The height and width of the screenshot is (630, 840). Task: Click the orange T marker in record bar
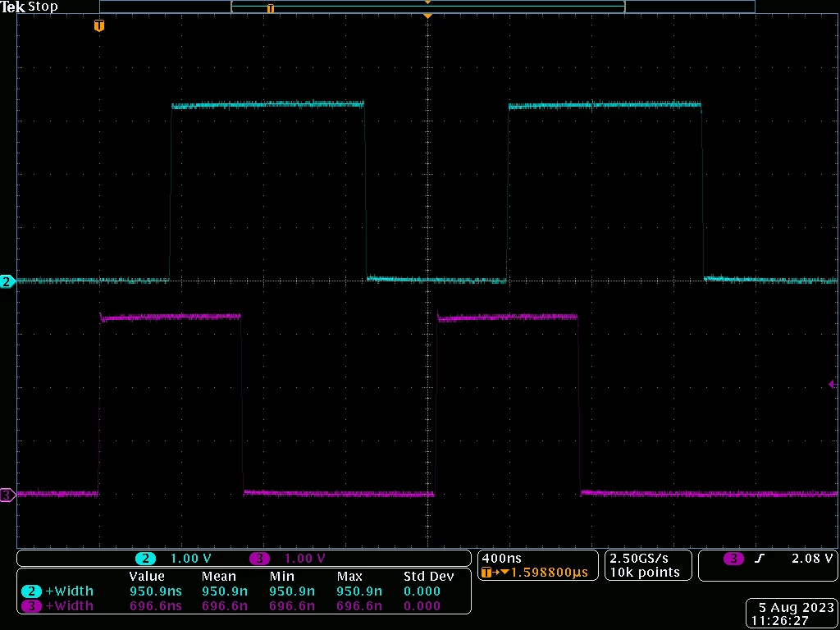(271, 8)
